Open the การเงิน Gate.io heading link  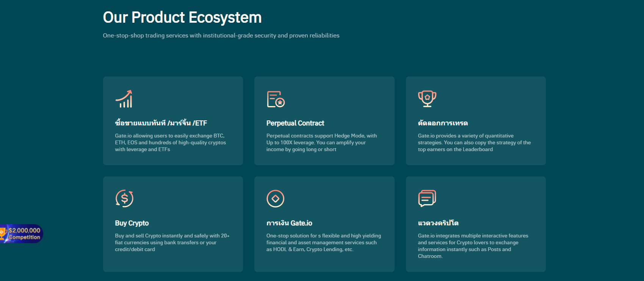pos(289,223)
